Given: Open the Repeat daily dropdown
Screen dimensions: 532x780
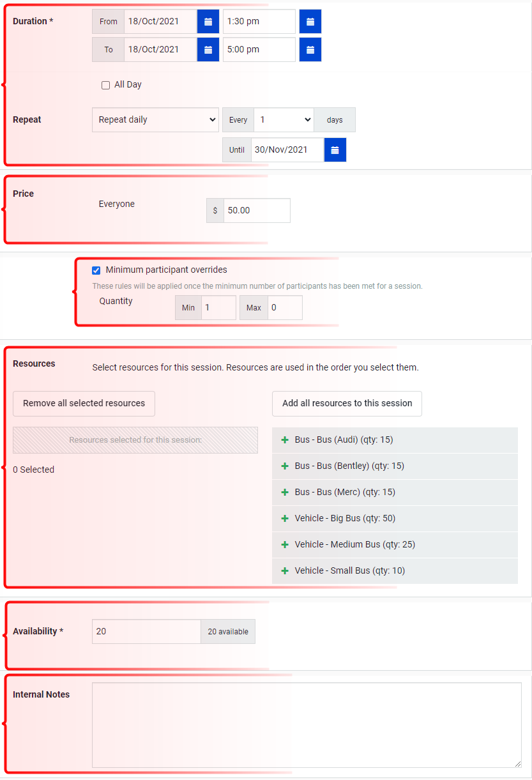Looking at the screenshot, I should (x=155, y=119).
